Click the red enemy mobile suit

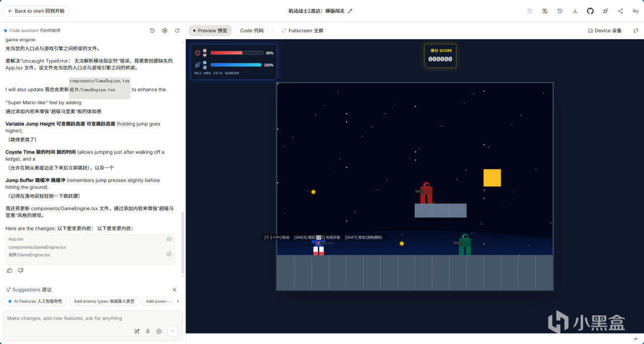coord(425,193)
